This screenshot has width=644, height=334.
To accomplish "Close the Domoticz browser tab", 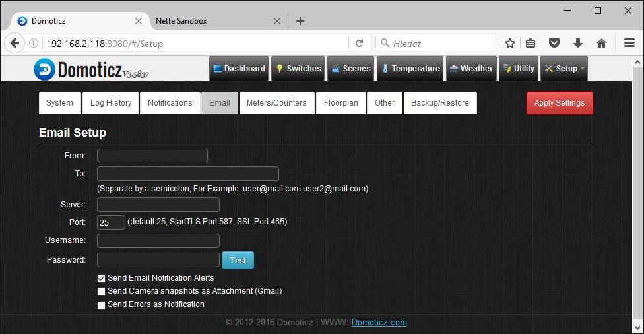I will (139, 21).
